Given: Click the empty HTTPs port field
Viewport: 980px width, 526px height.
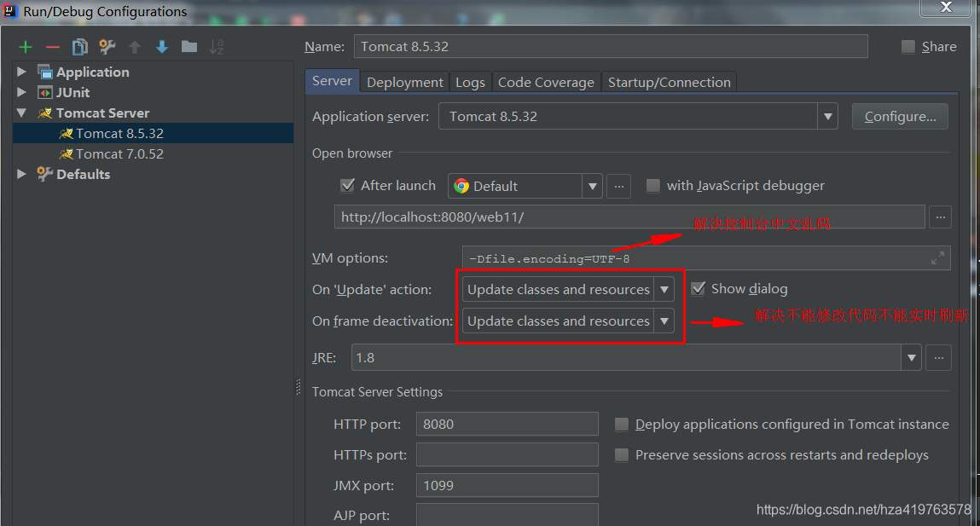Looking at the screenshot, I should tap(507, 454).
